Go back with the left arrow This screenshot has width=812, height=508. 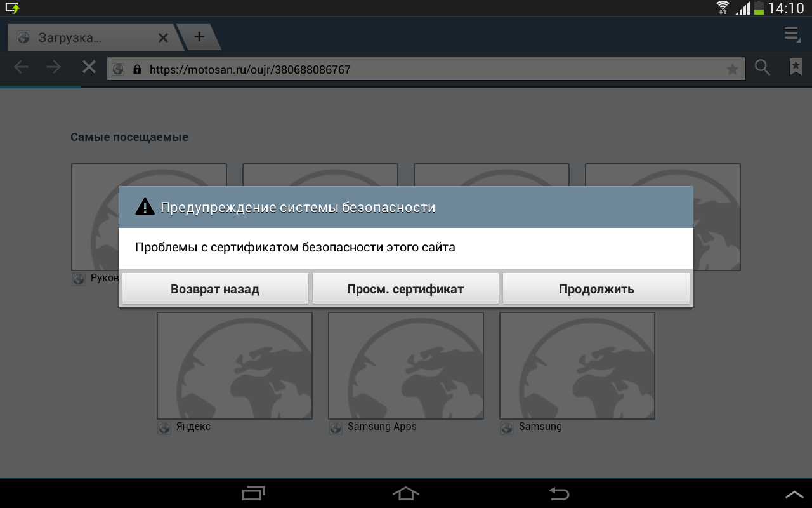click(x=21, y=67)
